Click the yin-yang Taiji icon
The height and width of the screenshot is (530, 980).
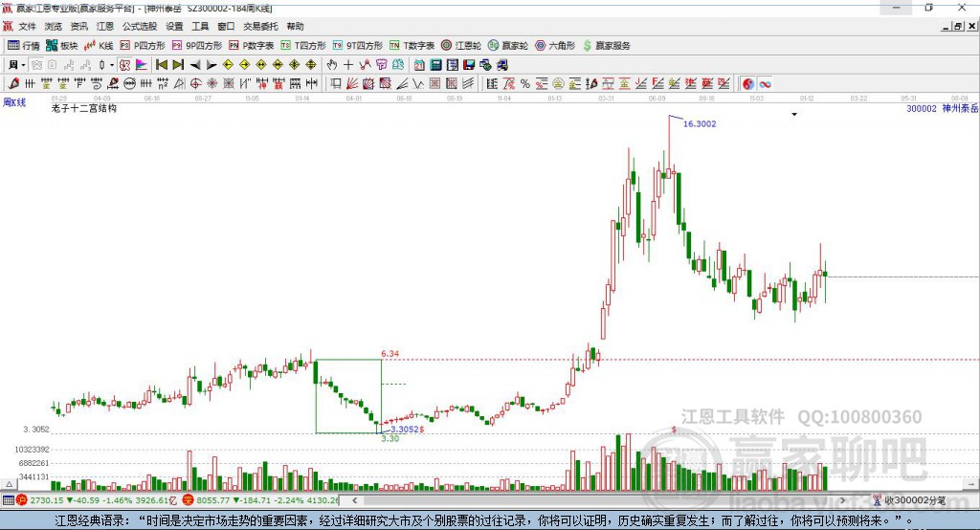[x=748, y=84]
